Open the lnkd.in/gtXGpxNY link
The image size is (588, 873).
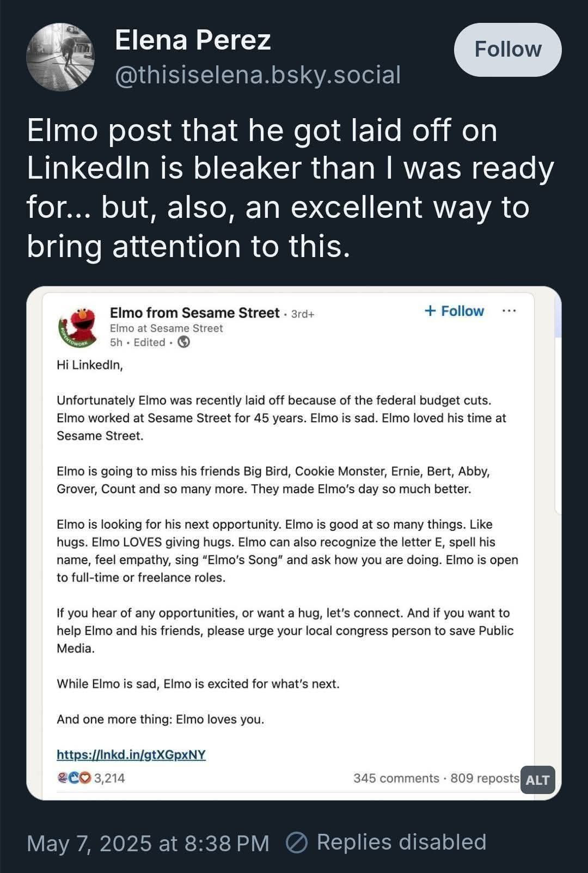(x=131, y=754)
